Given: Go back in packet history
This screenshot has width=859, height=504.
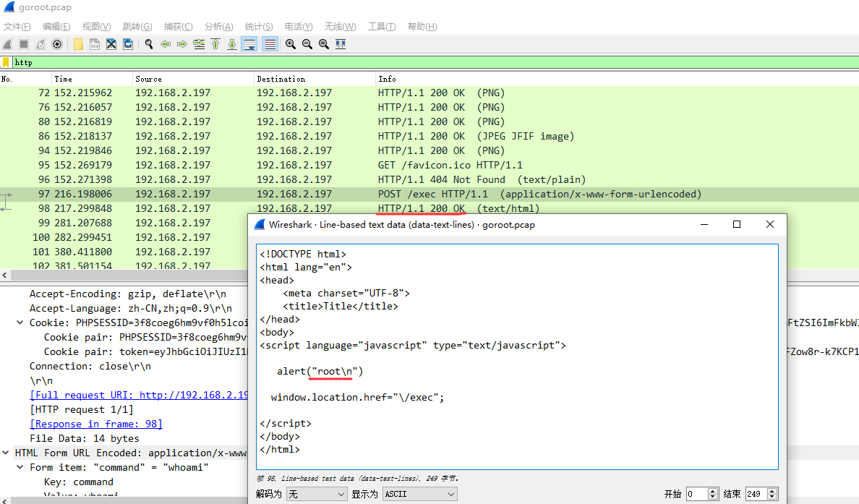Looking at the screenshot, I should (166, 44).
